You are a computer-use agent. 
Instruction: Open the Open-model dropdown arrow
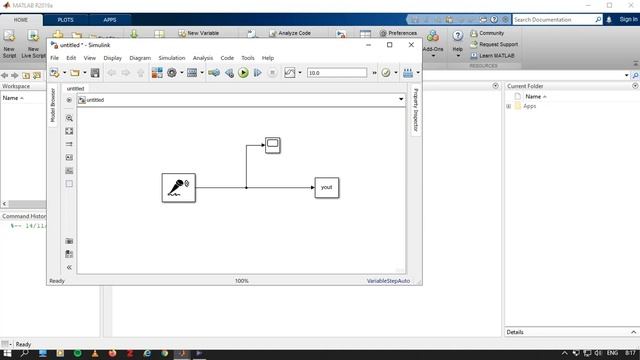(x=84, y=73)
